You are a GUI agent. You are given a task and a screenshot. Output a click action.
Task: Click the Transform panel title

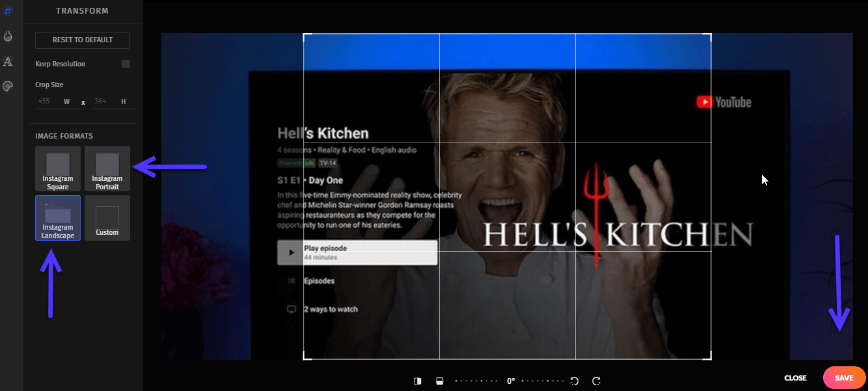click(x=83, y=11)
